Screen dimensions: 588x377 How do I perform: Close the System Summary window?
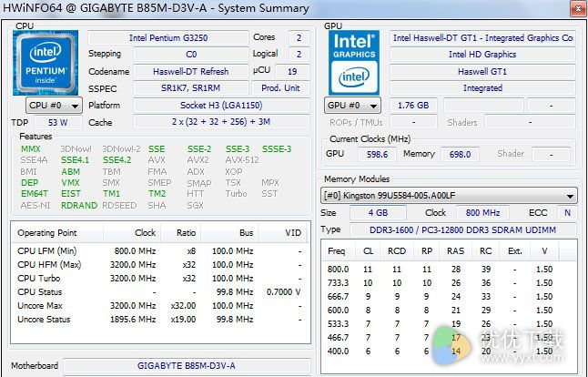578,8
